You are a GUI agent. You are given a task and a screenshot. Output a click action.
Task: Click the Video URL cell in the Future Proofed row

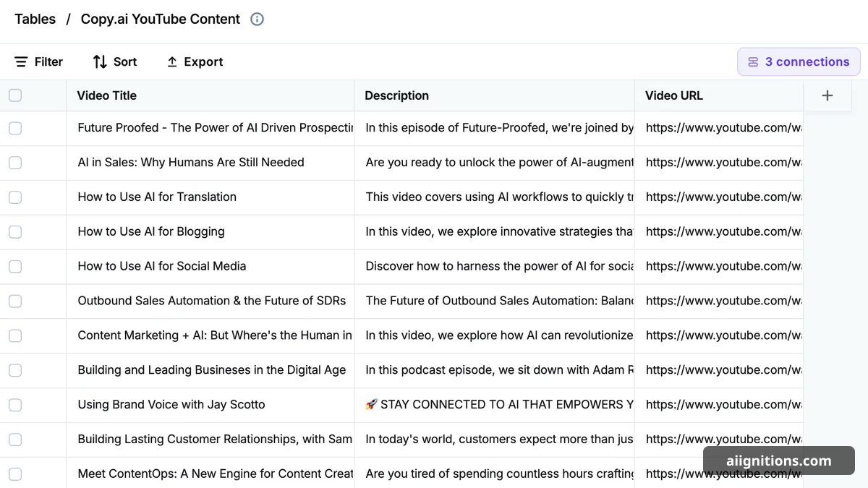tap(719, 128)
